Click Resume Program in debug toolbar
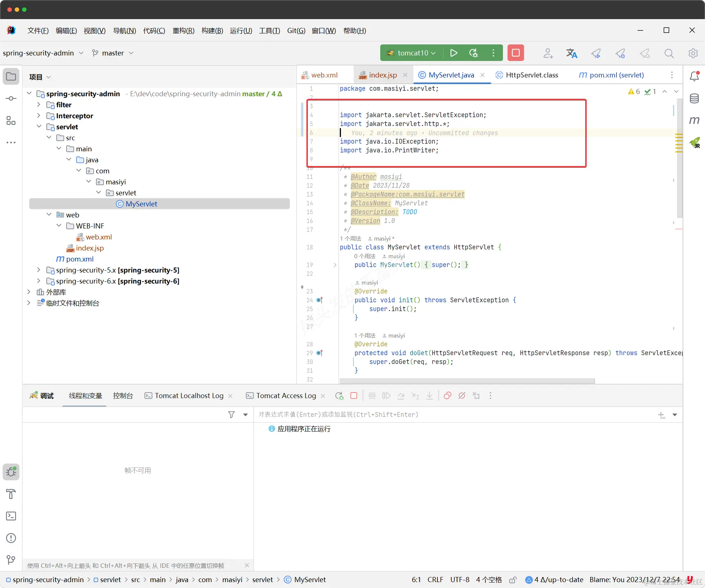705x588 pixels. [x=386, y=396]
